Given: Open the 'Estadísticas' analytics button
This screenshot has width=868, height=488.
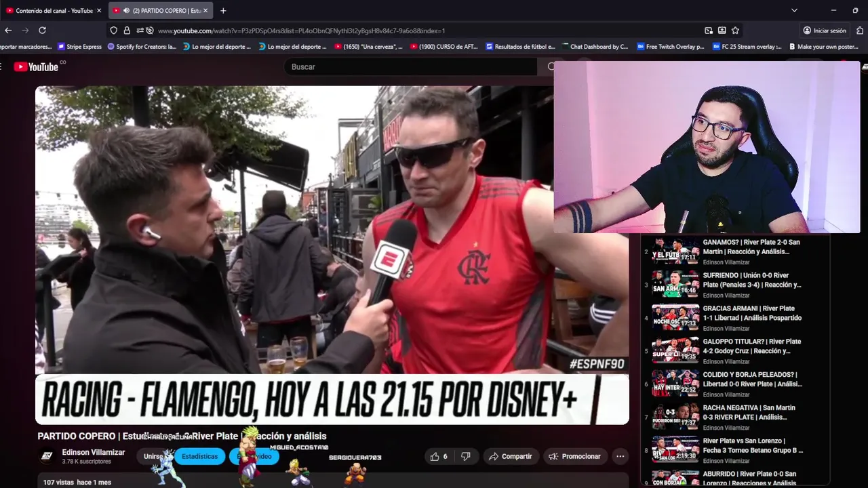Looking at the screenshot, I should 199,456.
